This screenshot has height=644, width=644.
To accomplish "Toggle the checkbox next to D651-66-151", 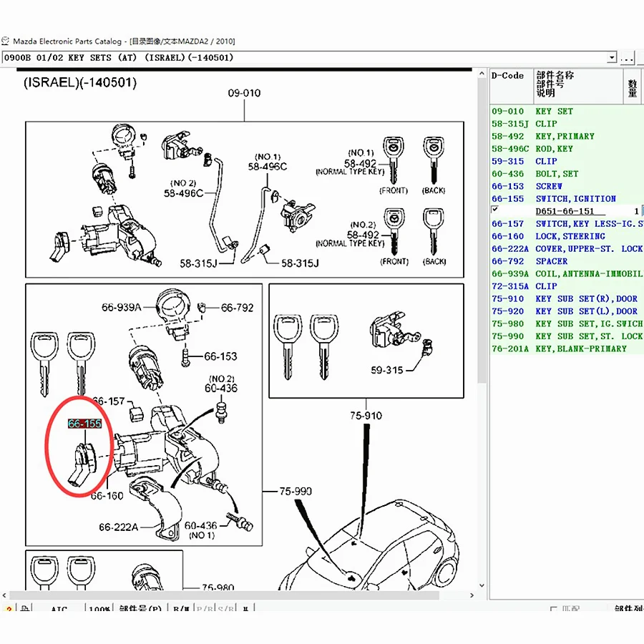I will point(495,210).
